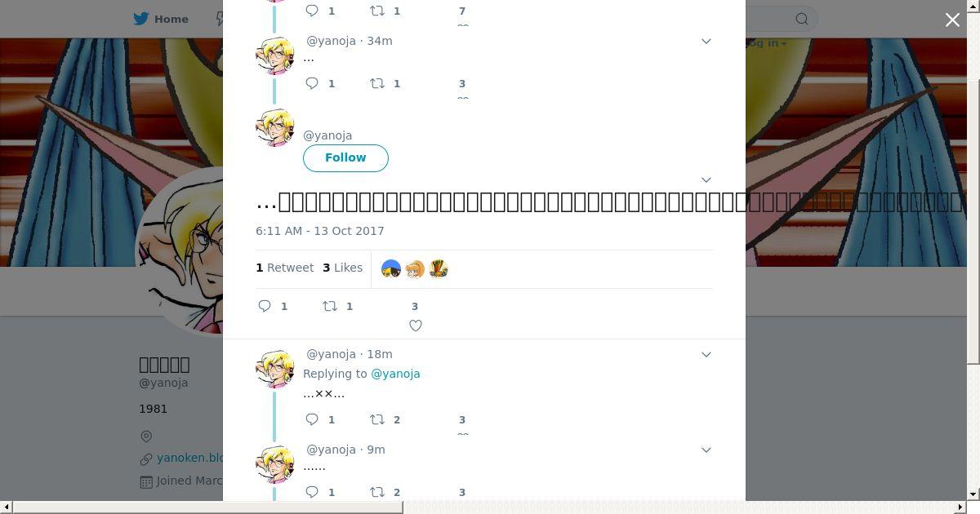View the 1 Retweet list

284,268
